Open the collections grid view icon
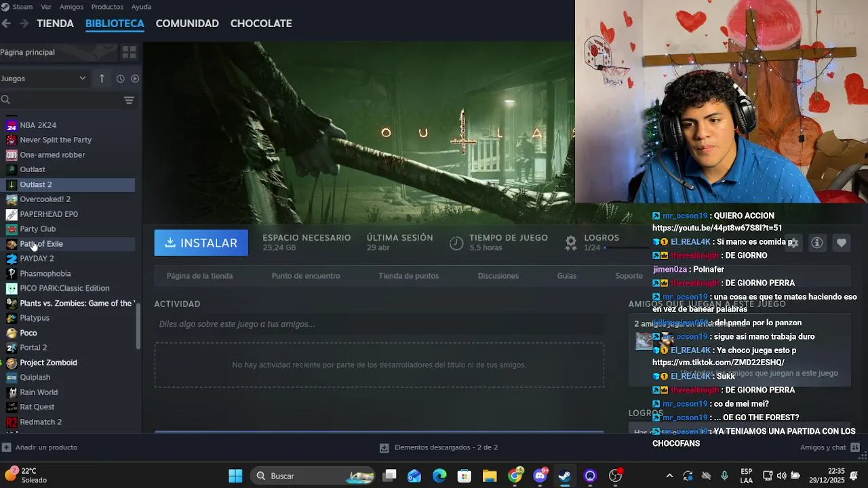Image resolution: width=868 pixels, height=488 pixels. (x=129, y=52)
